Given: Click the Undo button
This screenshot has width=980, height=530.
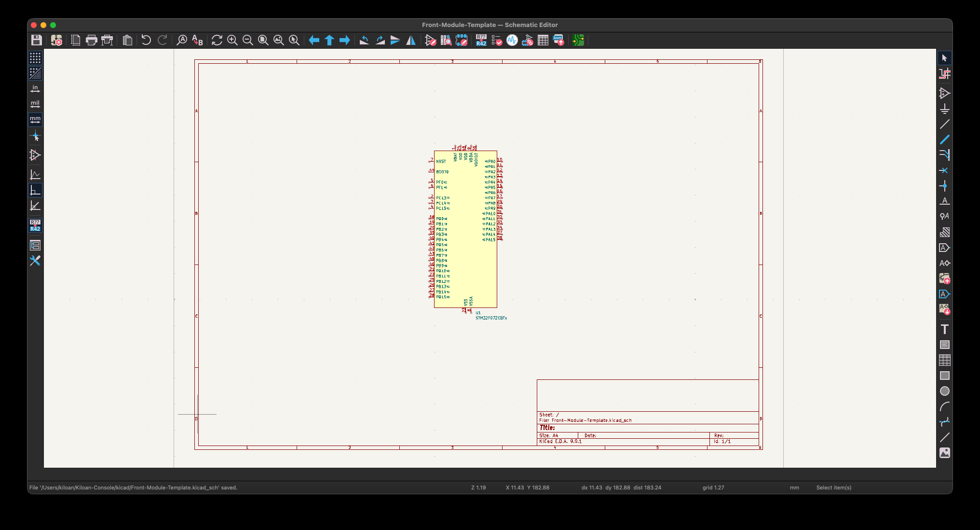Looking at the screenshot, I should [146, 40].
